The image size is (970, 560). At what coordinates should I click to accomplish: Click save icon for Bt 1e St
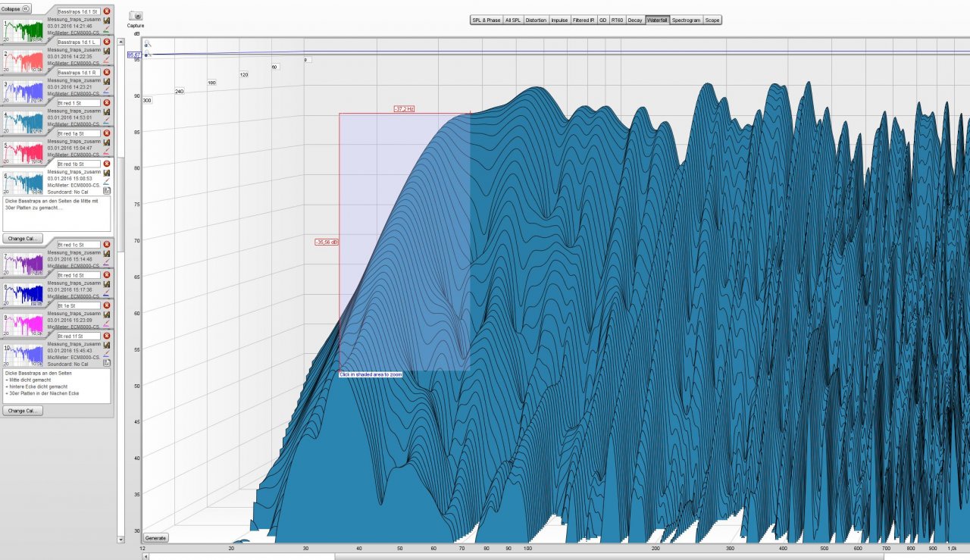pos(107,314)
